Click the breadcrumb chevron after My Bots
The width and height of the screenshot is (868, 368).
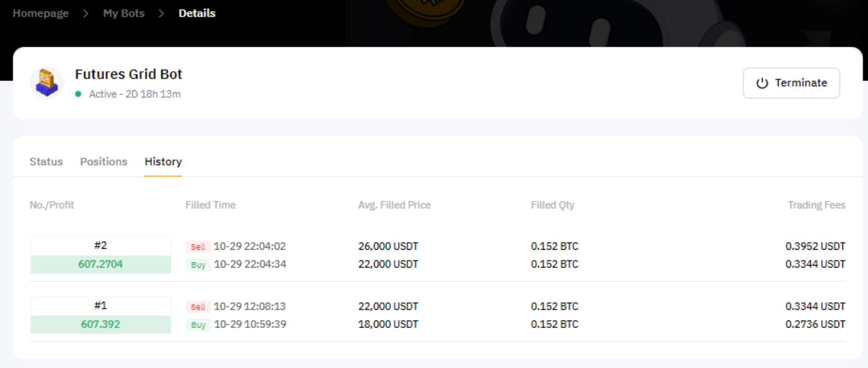[x=162, y=13]
